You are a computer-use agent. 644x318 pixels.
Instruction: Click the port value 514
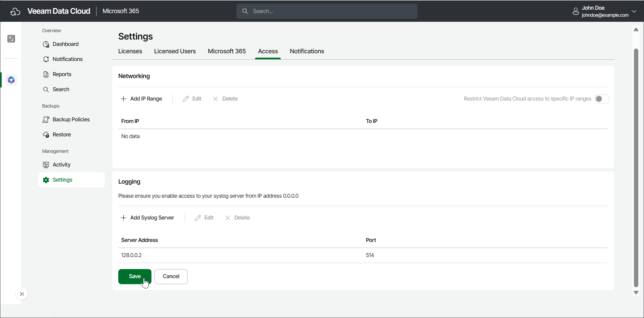370,255
